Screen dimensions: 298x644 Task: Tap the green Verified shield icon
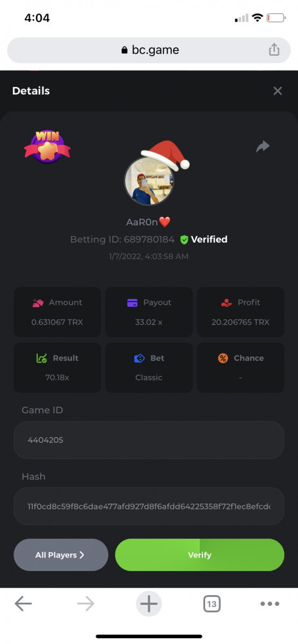(184, 240)
